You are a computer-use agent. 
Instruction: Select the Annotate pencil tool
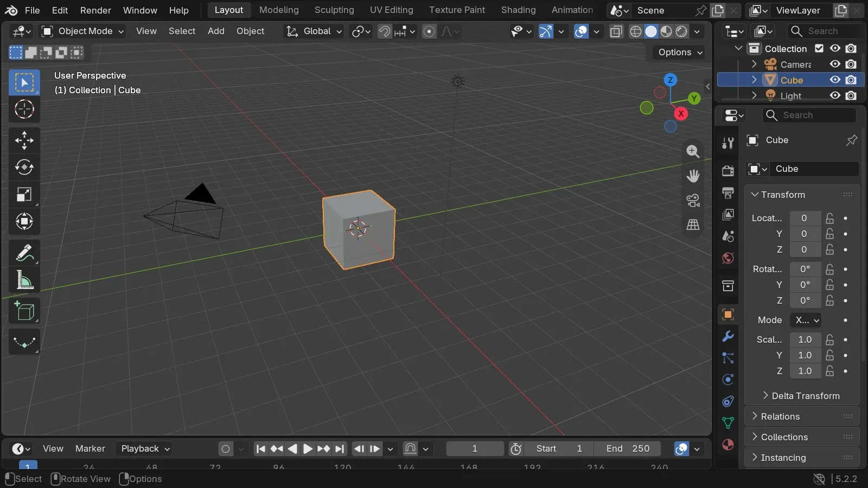(x=24, y=253)
